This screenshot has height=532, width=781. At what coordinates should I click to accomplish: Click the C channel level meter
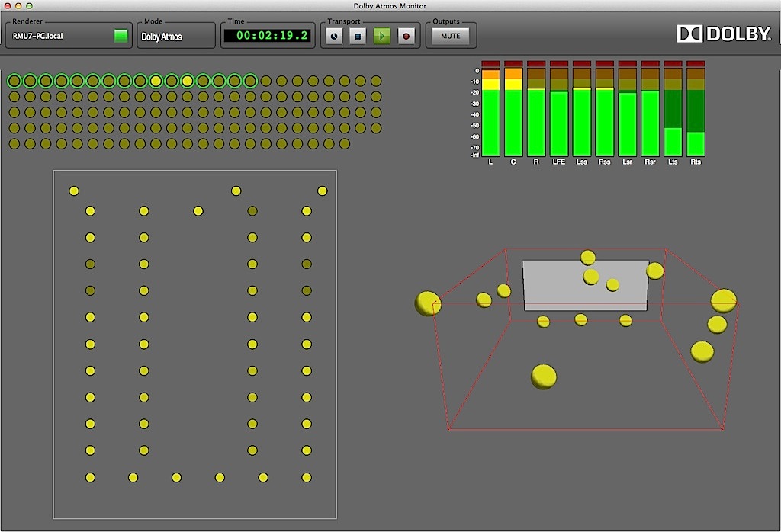click(x=513, y=108)
